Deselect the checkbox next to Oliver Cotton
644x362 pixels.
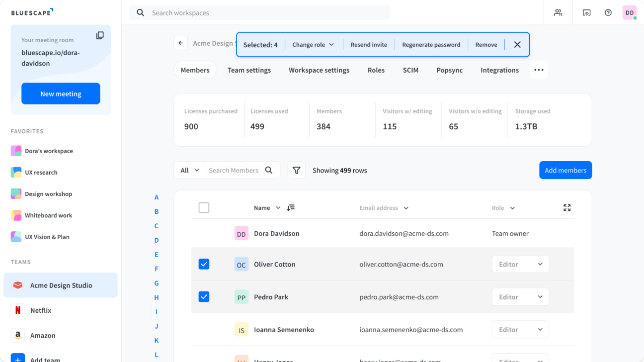click(204, 264)
